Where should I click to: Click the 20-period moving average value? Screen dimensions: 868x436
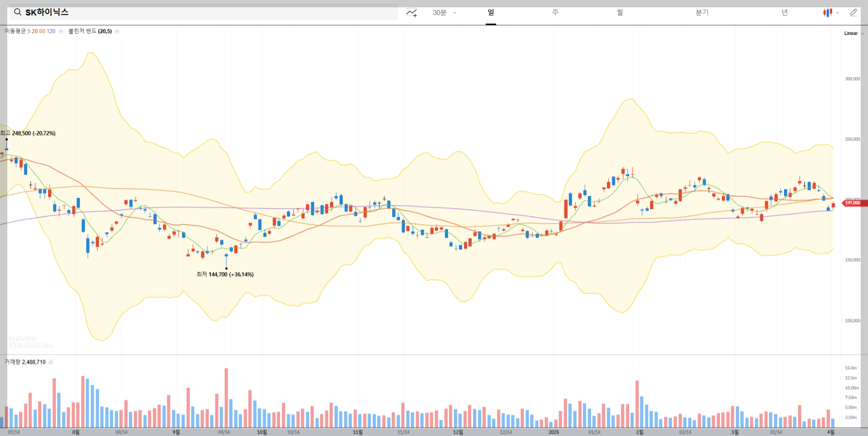pyautogui.click(x=34, y=31)
